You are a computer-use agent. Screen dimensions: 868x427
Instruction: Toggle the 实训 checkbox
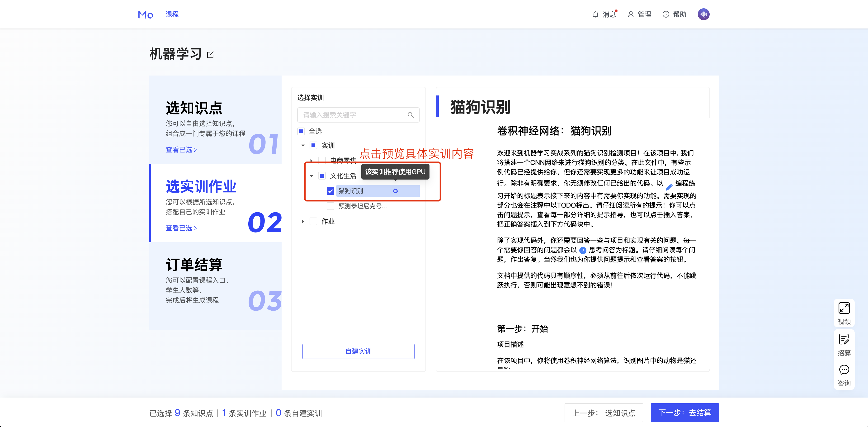pyautogui.click(x=313, y=146)
